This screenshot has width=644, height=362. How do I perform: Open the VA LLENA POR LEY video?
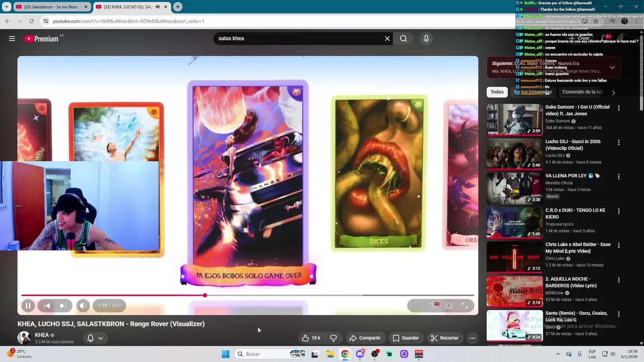click(x=572, y=176)
